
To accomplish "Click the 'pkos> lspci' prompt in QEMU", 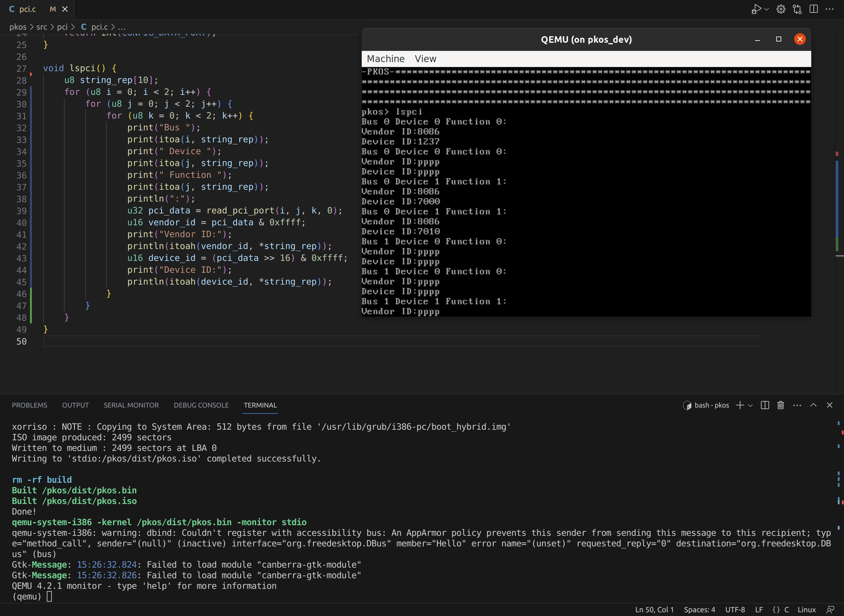I will coord(392,112).
